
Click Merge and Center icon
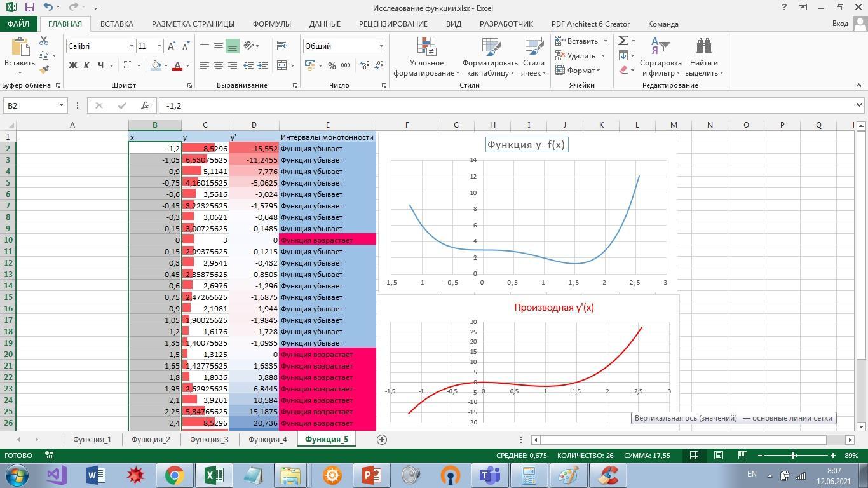tap(281, 65)
